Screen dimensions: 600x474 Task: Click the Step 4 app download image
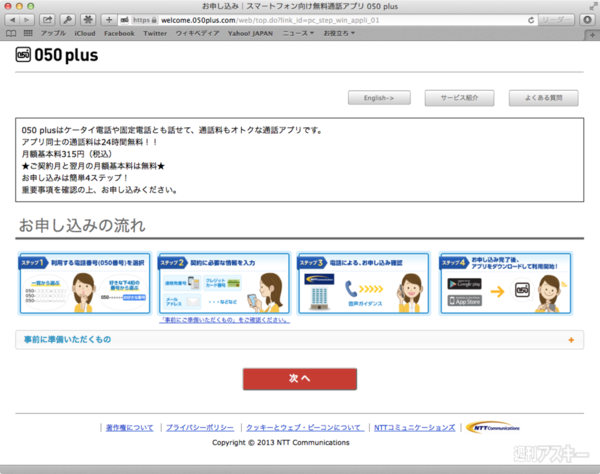[x=505, y=283]
